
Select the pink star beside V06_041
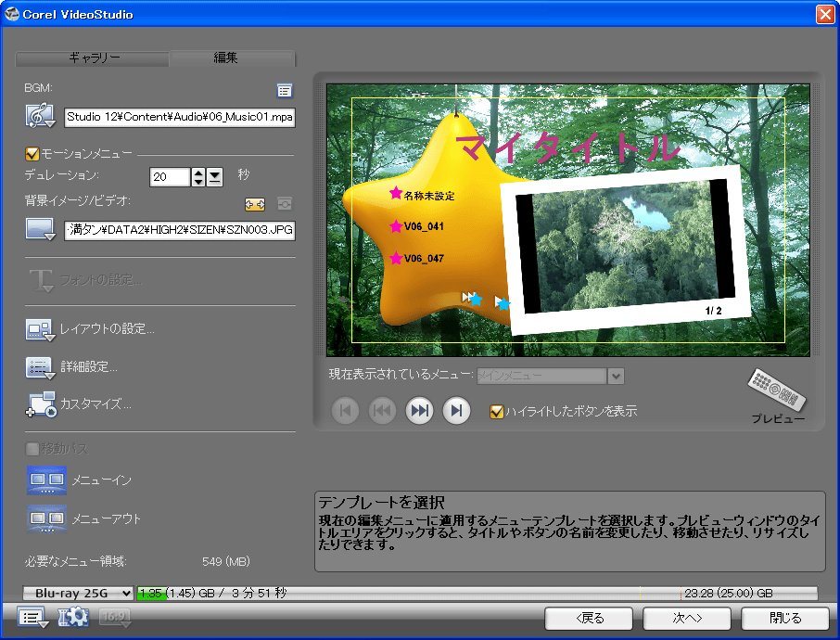pyautogui.click(x=396, y=226)
